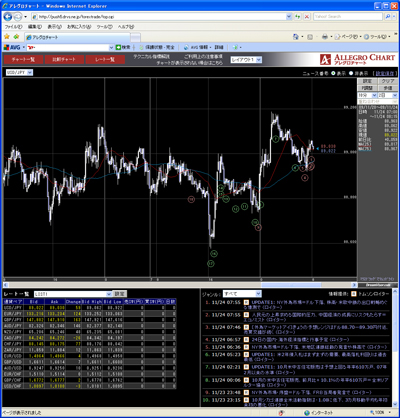
Task: Click the Home icon in the IE command bar
Action: [x=295, y=37]
